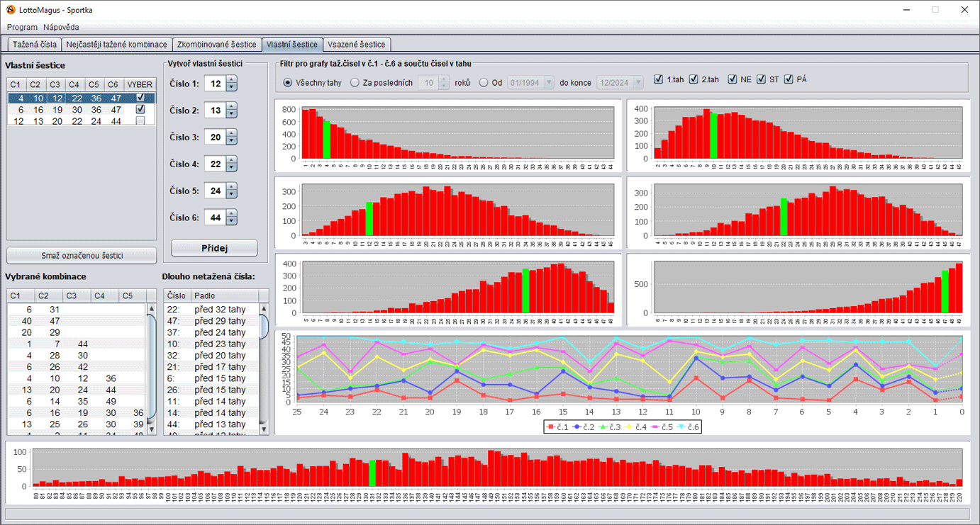
Task: Click the C1 column header in Vlastní šestice
Action: tap(17, 85)
